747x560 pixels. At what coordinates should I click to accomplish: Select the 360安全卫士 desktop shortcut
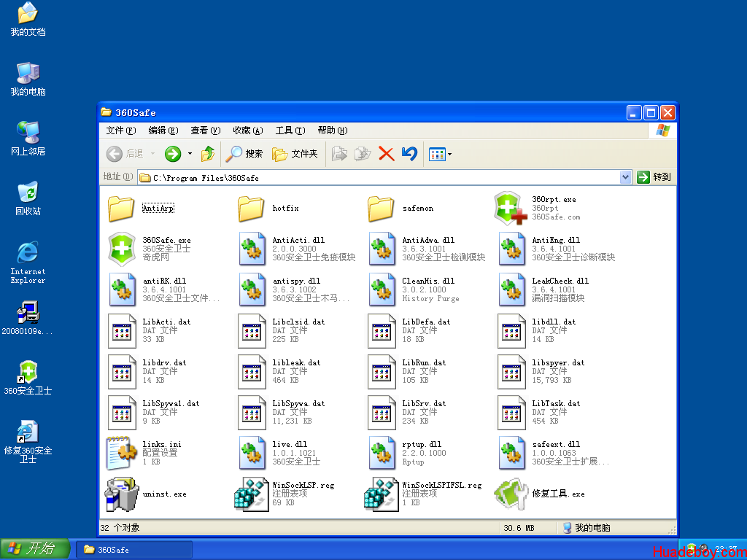(x=28, y=378)
